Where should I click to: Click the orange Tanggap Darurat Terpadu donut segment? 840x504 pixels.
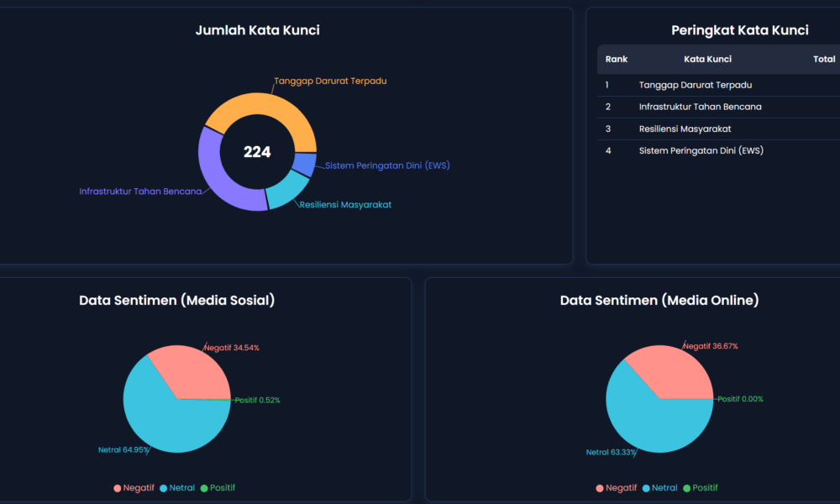[259, 107]
